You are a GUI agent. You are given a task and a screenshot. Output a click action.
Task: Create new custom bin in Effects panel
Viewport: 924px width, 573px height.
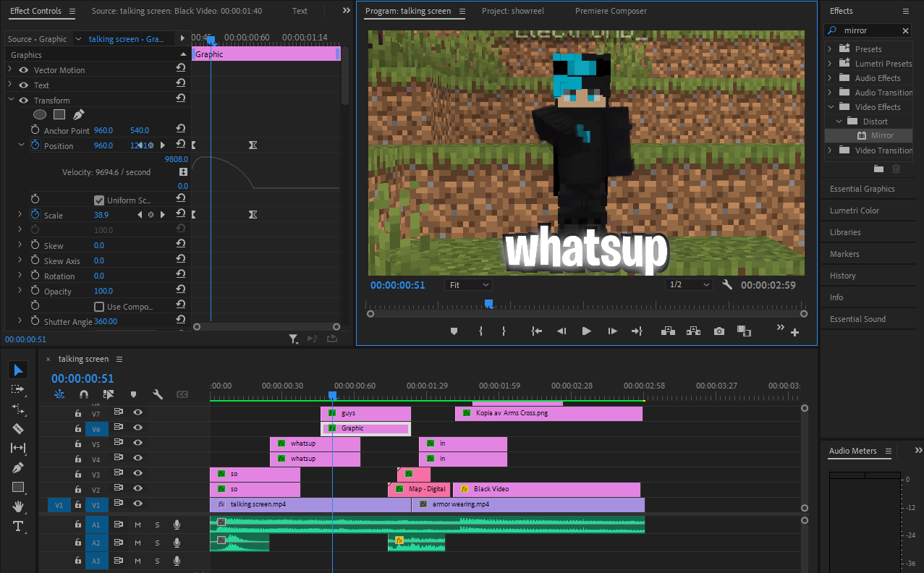(878, 169)
